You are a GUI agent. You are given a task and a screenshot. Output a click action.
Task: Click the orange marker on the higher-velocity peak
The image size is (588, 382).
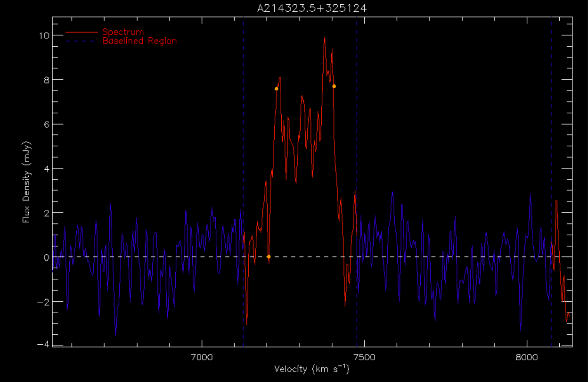click(x=334, y=86)
